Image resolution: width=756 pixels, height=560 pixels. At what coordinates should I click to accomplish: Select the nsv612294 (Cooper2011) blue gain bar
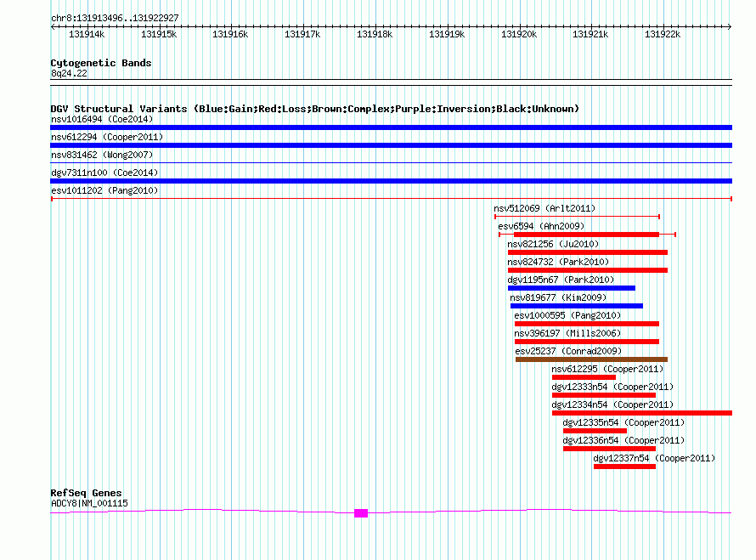click(391, 145)
